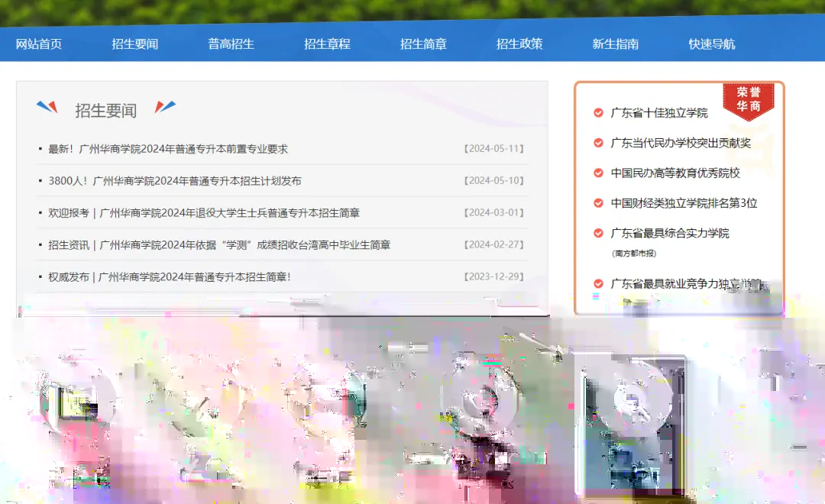Click the honor text 中国民办高等教育优秀院校
The width and height of the screenshot is (825, 504).
tap(675, 173)
